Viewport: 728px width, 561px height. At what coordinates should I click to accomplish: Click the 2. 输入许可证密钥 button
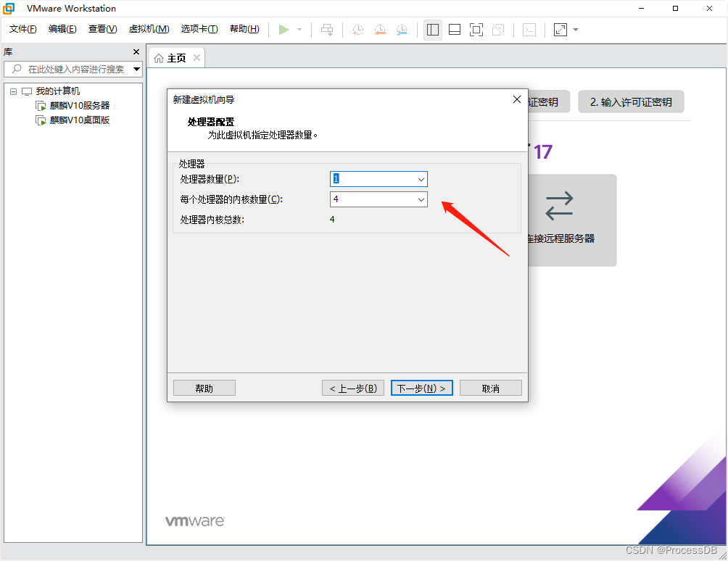pos(631,102)
